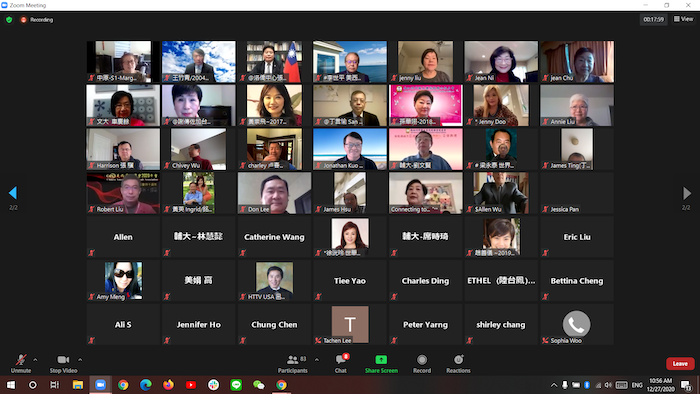Open the Participants panel icon
700x394 pixels.
click(x=292, y=360)
